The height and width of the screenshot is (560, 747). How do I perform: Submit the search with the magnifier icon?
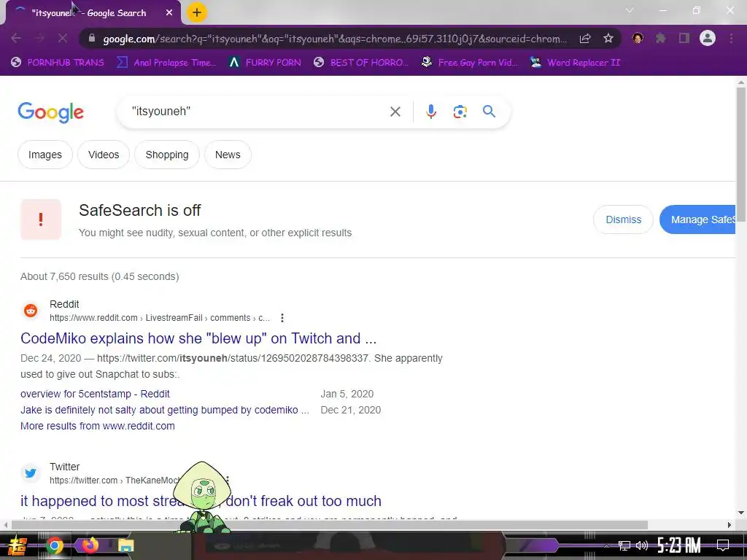click(x=489, y=112)
